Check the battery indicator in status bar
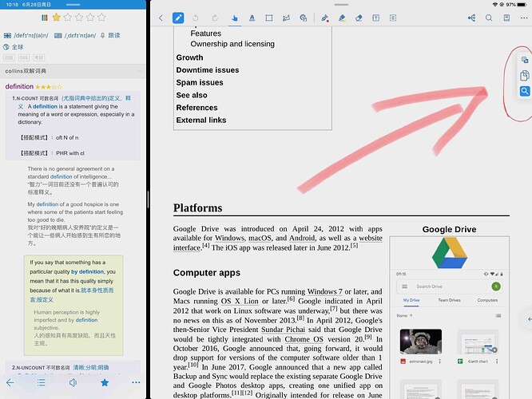The image size is (532, 399). click(x=522, y=5)
